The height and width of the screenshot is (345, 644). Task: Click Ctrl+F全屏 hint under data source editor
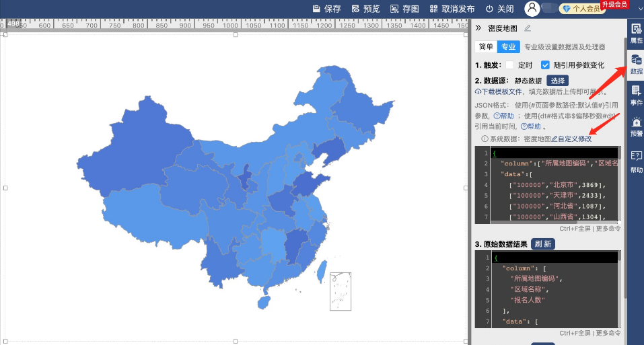pyautogui.click(x=575, y=229)
